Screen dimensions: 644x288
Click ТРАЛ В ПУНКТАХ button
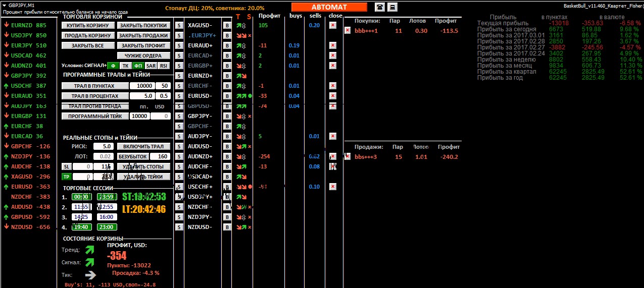94,86
